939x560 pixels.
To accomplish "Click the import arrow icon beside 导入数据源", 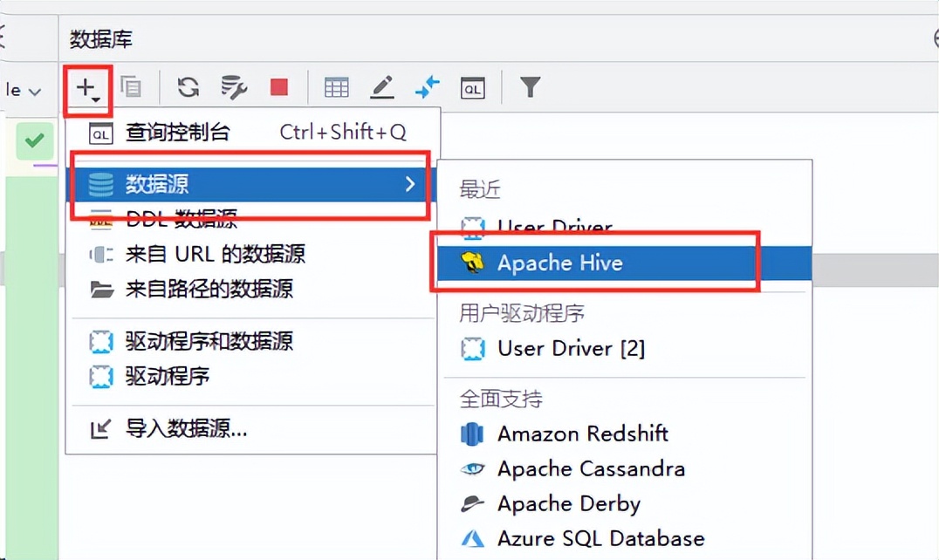I will [x=100, y=429].
